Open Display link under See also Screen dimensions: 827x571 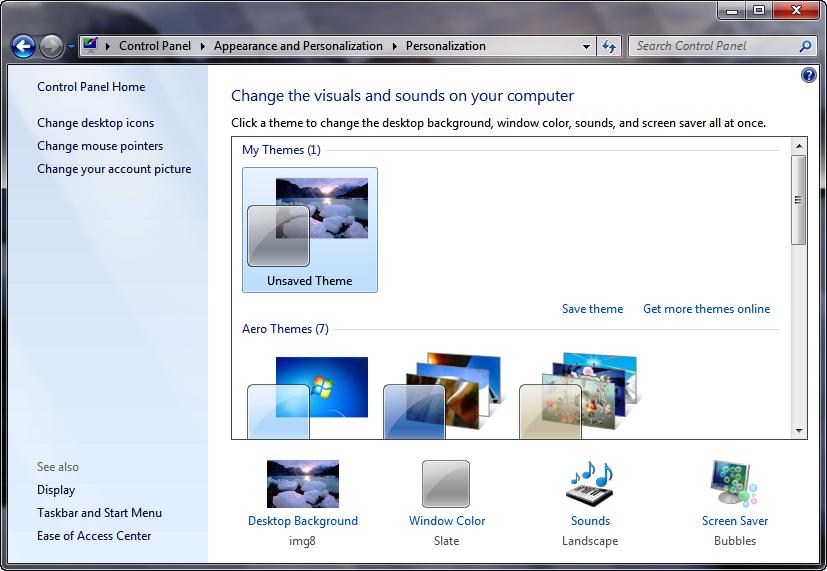[x=56, y=490]
